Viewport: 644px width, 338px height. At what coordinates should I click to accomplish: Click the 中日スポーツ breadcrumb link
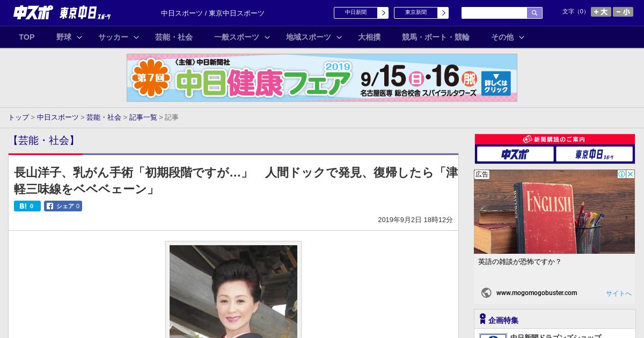[57, 117]
